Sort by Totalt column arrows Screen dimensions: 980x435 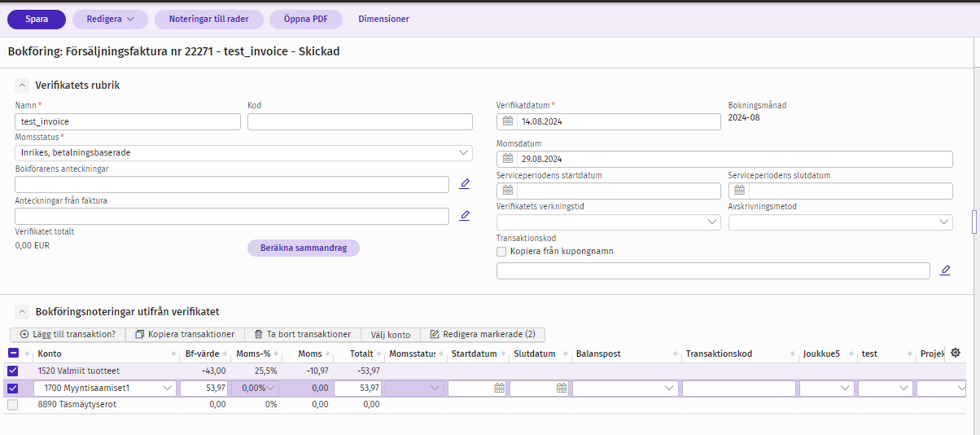(379, 354)
